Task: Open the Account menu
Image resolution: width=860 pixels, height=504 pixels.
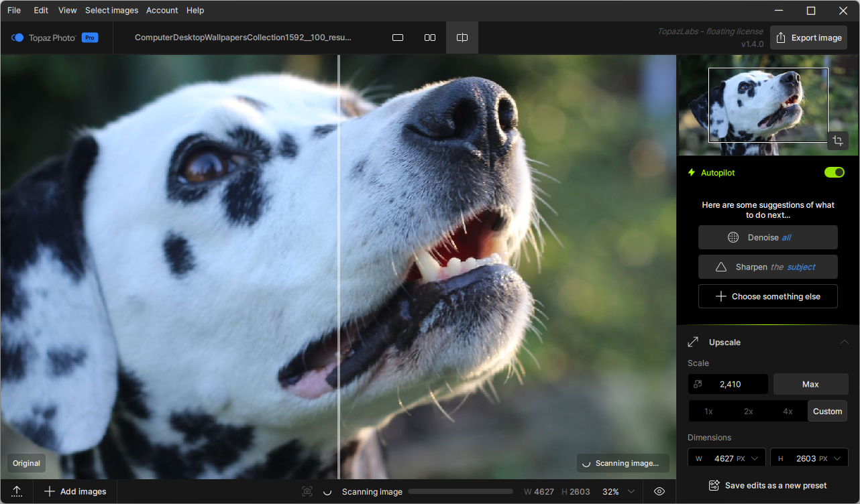Action: click(162, 10)
